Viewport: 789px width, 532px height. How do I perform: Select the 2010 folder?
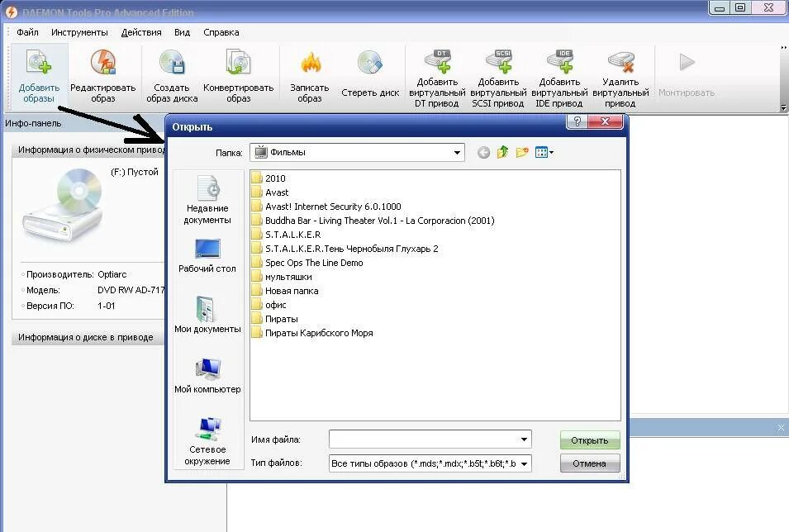point(269,178)
